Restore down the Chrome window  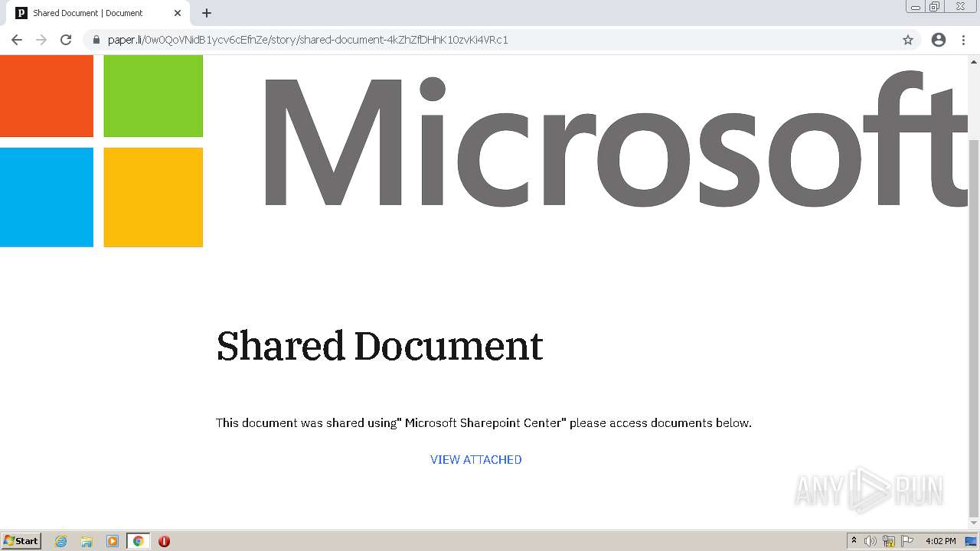tap(935, 7)
